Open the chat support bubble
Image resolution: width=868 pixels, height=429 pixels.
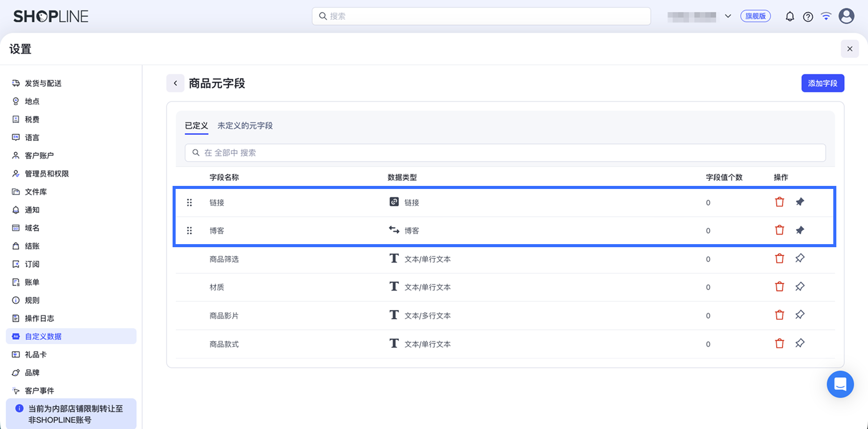pyautogui.click(x=840, y=384)
